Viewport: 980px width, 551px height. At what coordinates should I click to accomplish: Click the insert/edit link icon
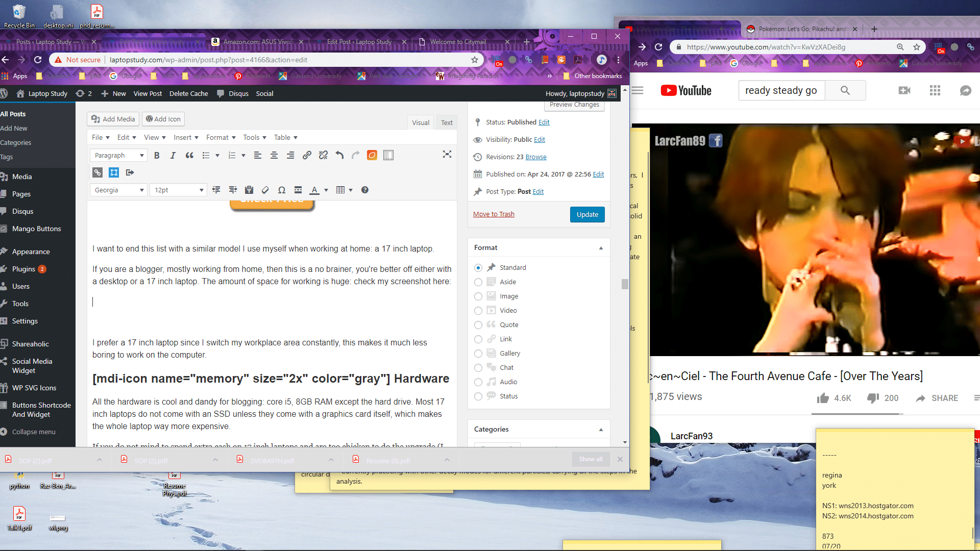[307, 156]
